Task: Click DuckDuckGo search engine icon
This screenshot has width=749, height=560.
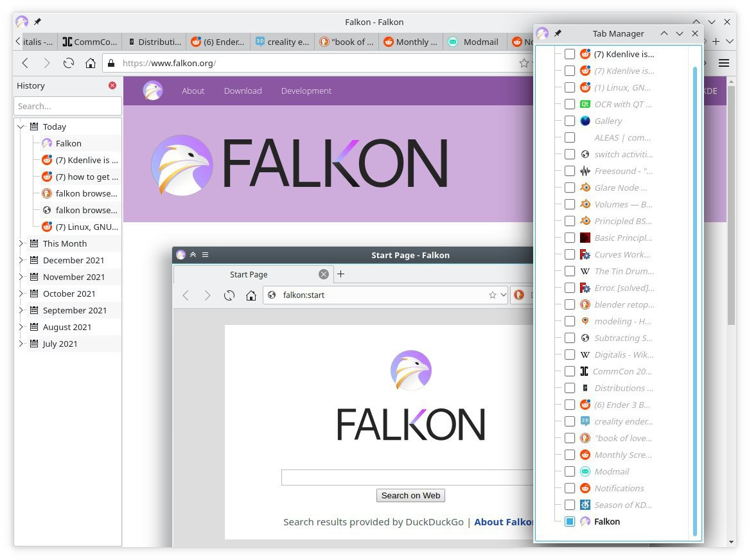Action: pos(518,295)
